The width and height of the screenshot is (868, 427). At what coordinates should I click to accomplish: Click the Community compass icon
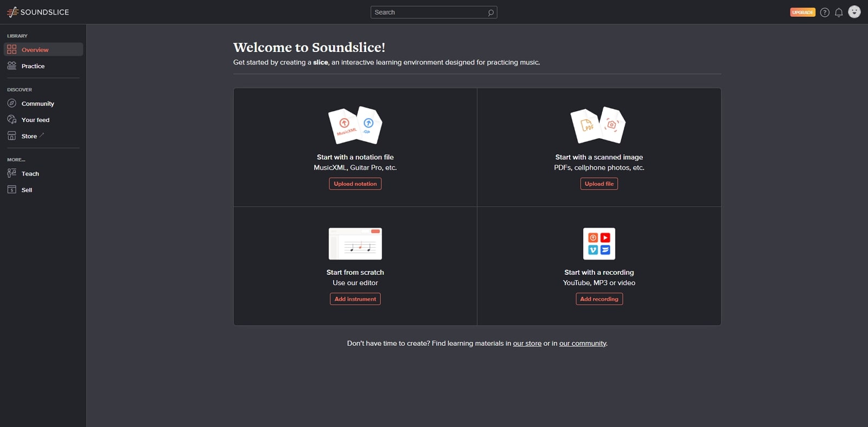pyautogui.click(x=12, y=103)
